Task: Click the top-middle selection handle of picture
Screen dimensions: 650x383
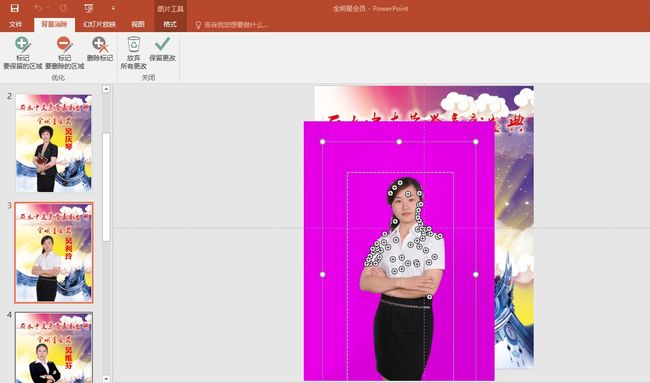Action: 399,142
